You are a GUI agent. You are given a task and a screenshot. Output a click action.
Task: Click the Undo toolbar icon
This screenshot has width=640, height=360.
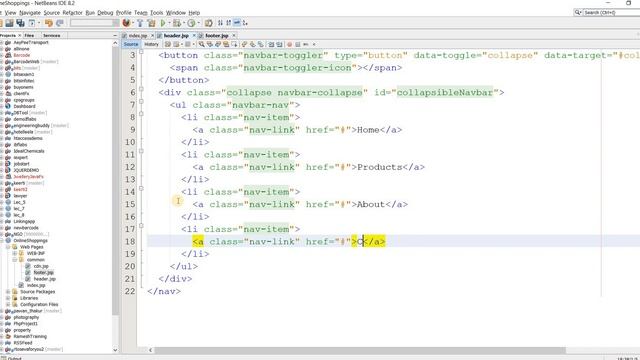coord(49,23)
